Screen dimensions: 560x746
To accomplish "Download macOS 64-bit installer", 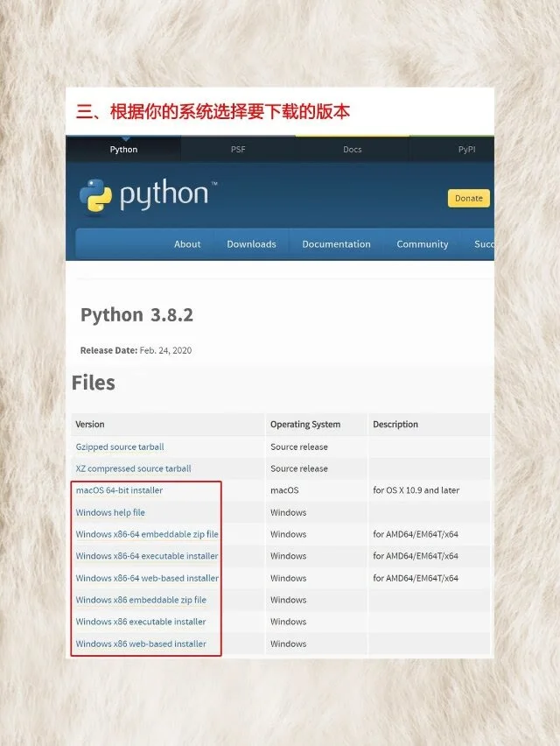I will tap(119, 490).
